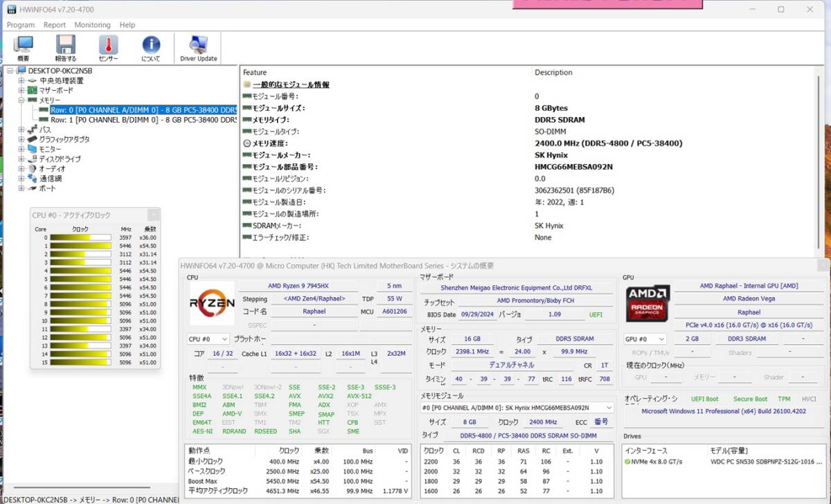This screenshot has width=831, height=504.
Task: Click the ディスクドライブ drive icon in tree
Action: (33, 159)
